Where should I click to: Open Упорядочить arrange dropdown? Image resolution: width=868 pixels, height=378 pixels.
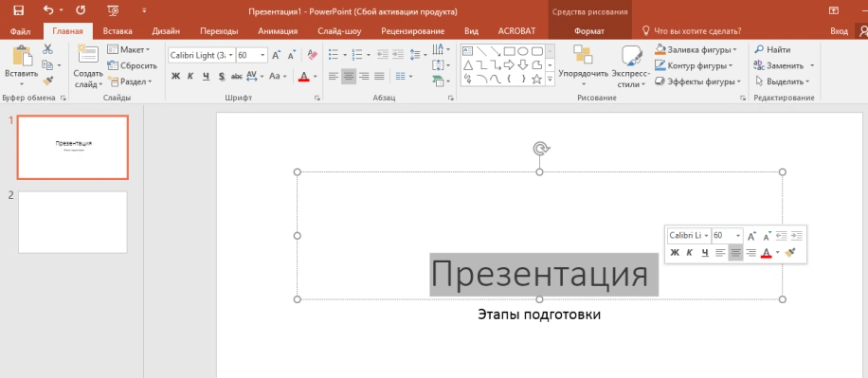(584, 66)
